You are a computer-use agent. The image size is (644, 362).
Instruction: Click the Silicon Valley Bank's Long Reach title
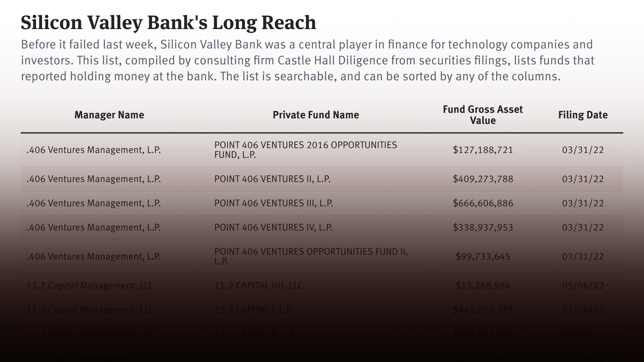point(168,22)
